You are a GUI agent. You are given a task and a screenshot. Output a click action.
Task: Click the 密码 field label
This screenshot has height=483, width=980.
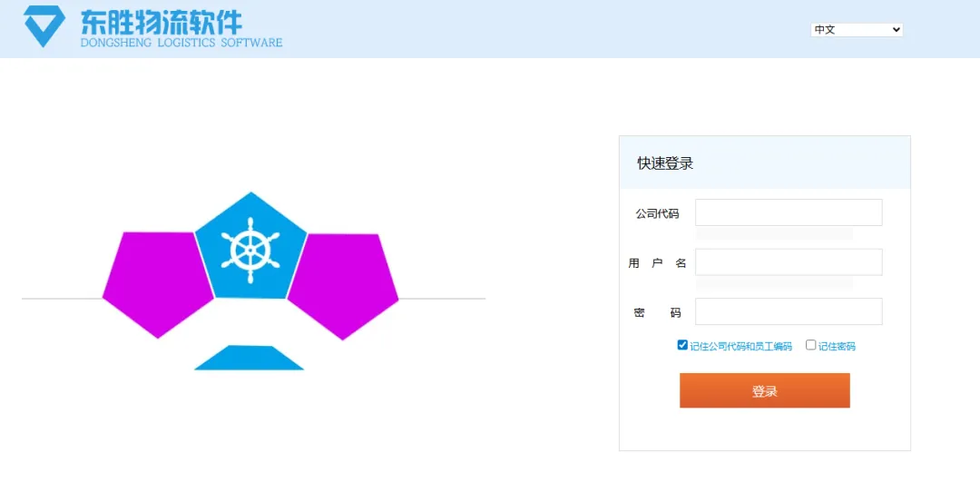657,313
